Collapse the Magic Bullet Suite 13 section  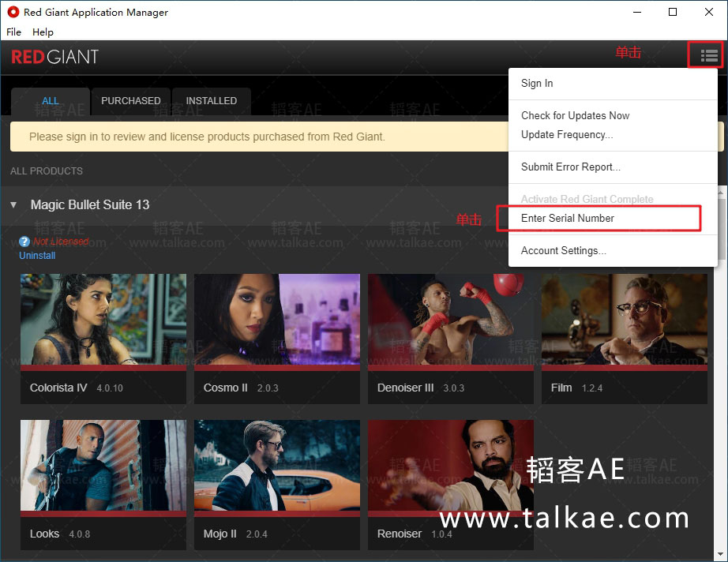pyautogui.click(x=13, y=204)
